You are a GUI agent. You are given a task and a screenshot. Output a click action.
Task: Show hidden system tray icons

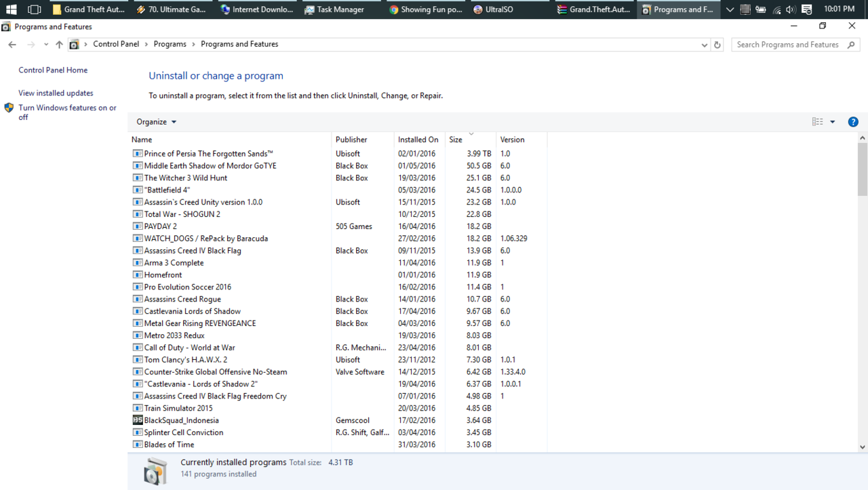pyautogui.click(x=730, y=9)
